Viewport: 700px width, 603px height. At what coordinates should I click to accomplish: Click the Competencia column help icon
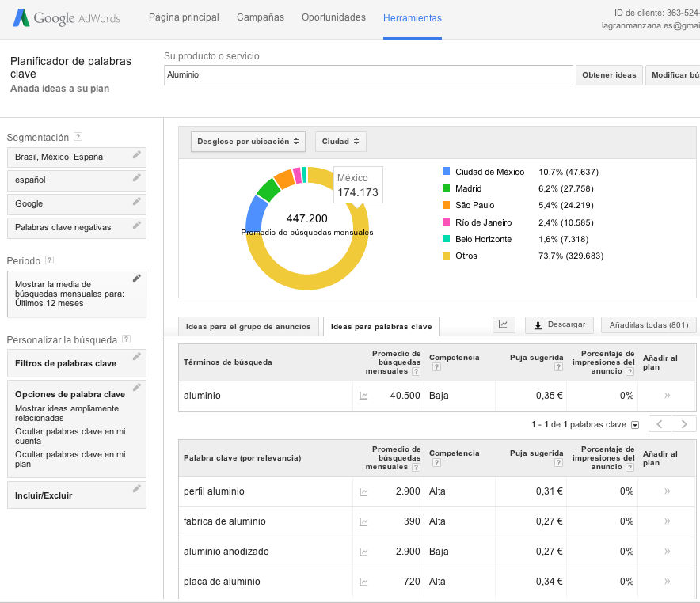[x=434, y=368]
